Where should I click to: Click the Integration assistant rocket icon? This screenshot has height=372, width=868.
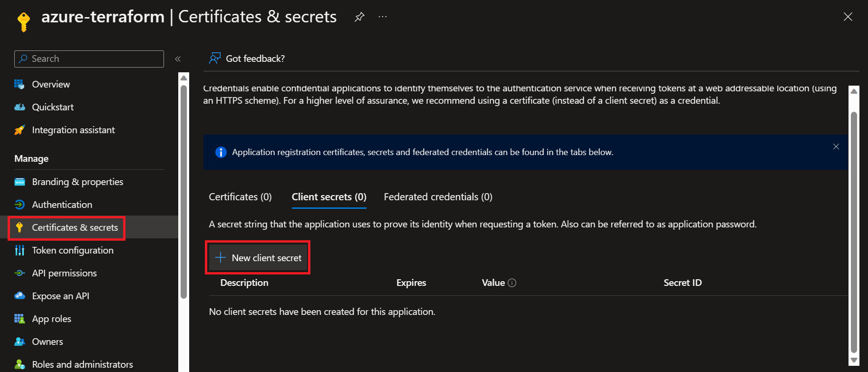pos(19,130)
